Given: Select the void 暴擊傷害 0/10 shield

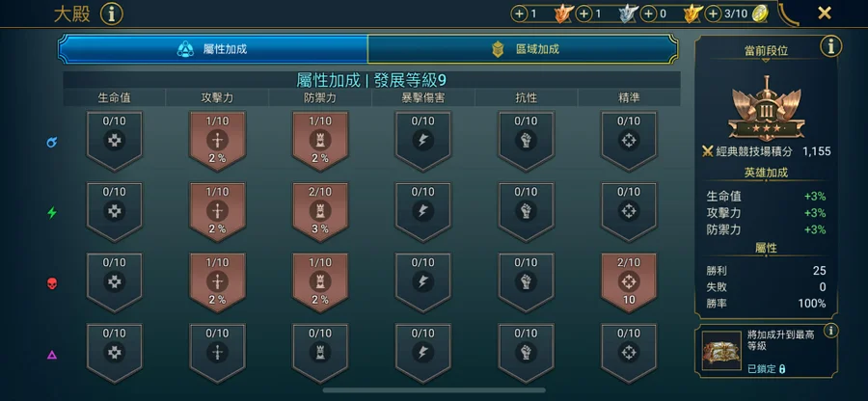Looking at the screenshot, I should click(x=423, y=354).
